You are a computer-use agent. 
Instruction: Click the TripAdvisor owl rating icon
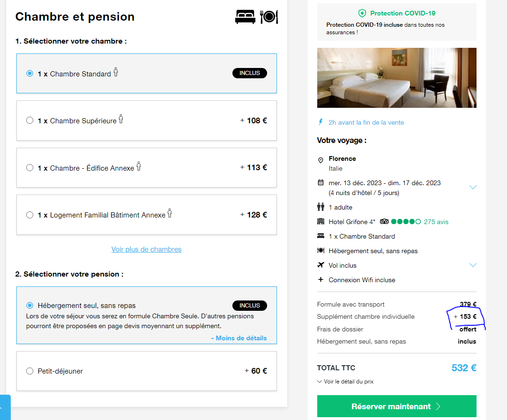[x=384, y=222]
